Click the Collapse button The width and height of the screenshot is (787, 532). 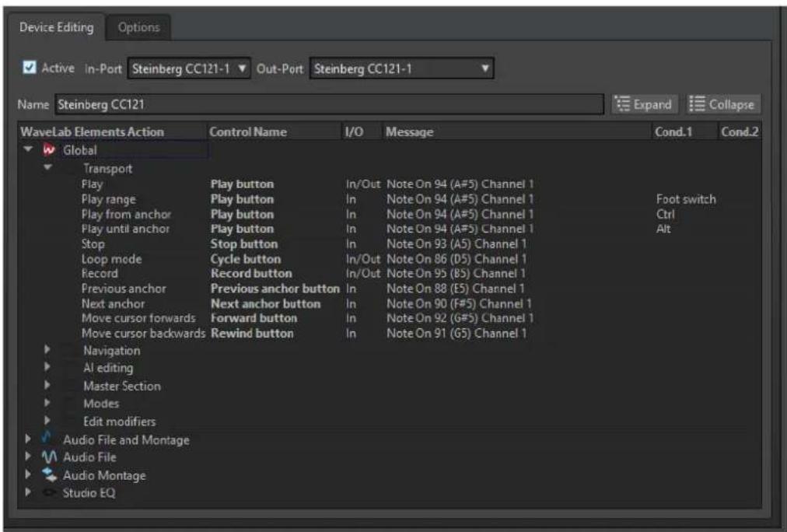tap(723, 104)
